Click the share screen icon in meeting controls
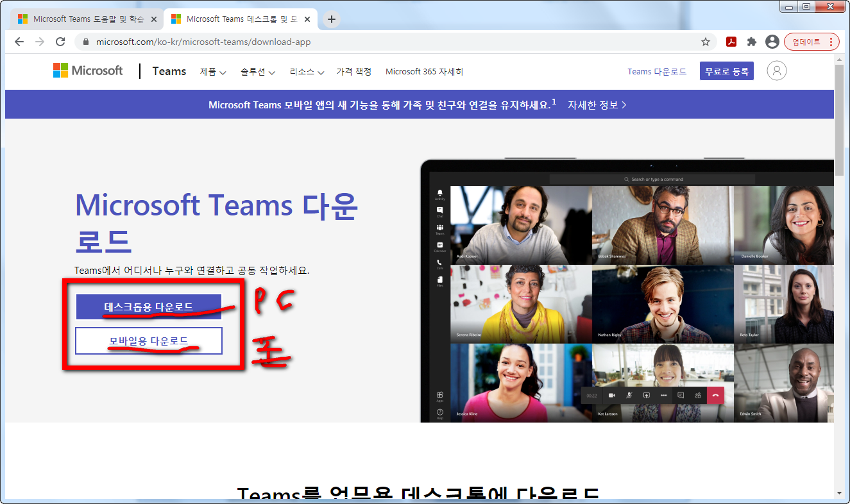 (x=647, y=396)
